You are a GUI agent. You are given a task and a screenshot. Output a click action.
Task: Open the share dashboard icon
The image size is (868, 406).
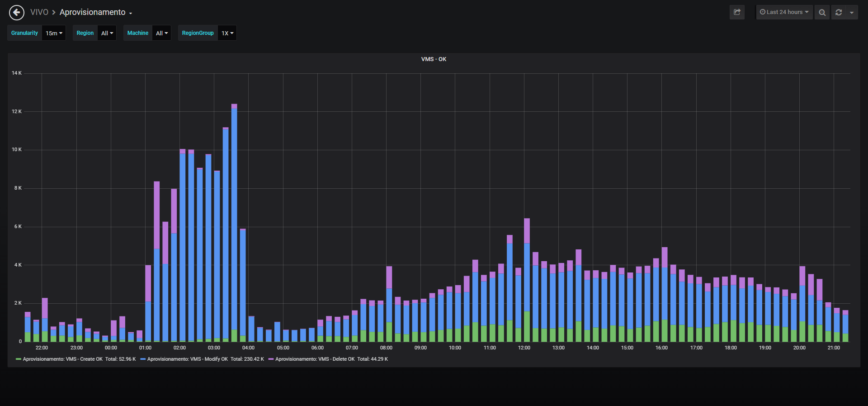pos(737,12)
